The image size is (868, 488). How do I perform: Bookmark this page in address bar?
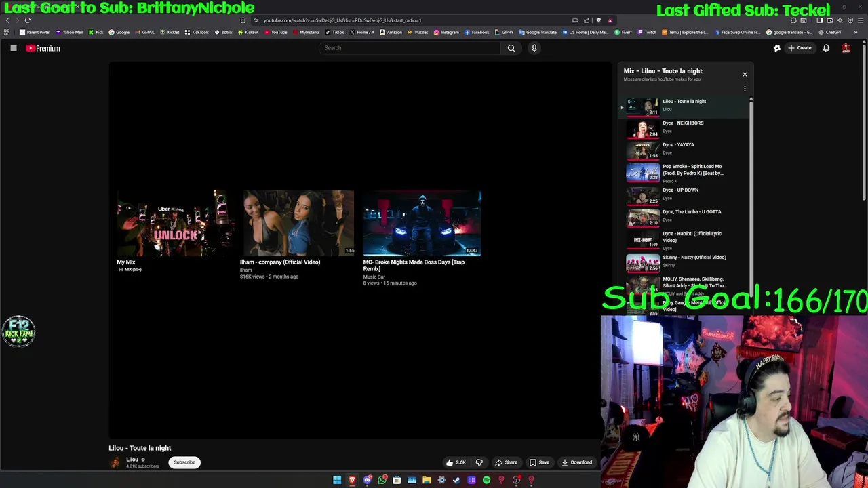point(243,20)
